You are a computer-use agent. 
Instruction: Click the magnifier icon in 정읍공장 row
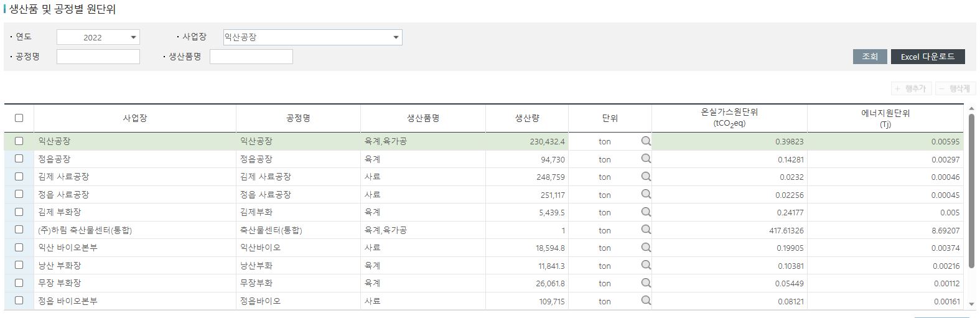646,159
